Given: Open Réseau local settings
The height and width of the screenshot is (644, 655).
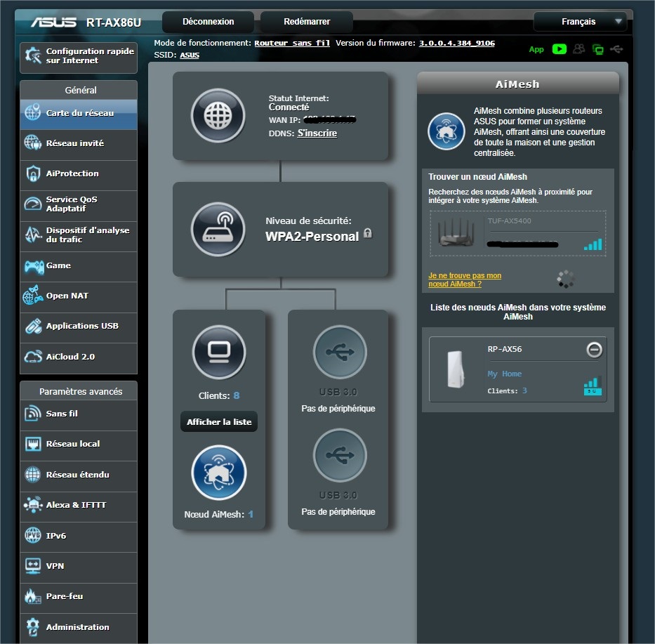Looking at the screenshot, I should (x=79, y=445).
